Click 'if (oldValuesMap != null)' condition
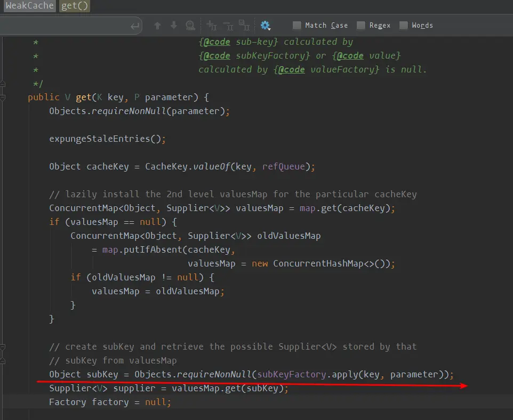The image size is (513, 420). pos(142,277)
